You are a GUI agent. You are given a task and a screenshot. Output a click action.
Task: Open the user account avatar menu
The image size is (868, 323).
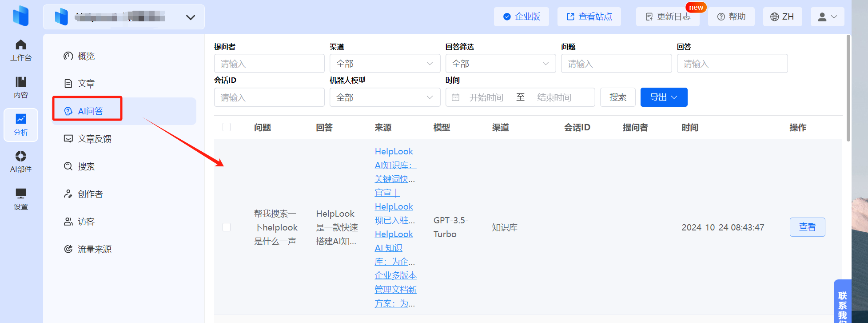[827, 17]
